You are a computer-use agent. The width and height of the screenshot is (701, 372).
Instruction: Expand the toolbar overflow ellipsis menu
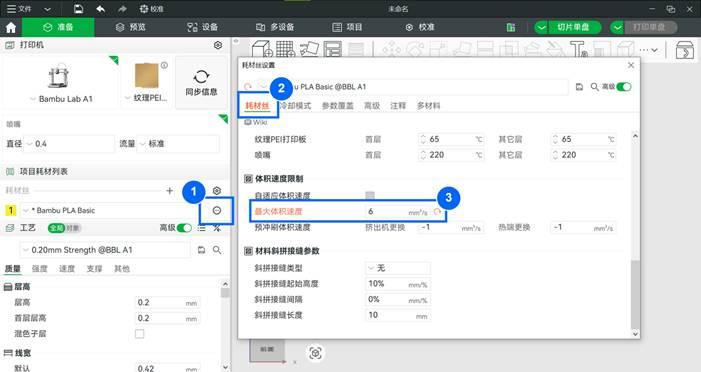click(x=648, y=50)
